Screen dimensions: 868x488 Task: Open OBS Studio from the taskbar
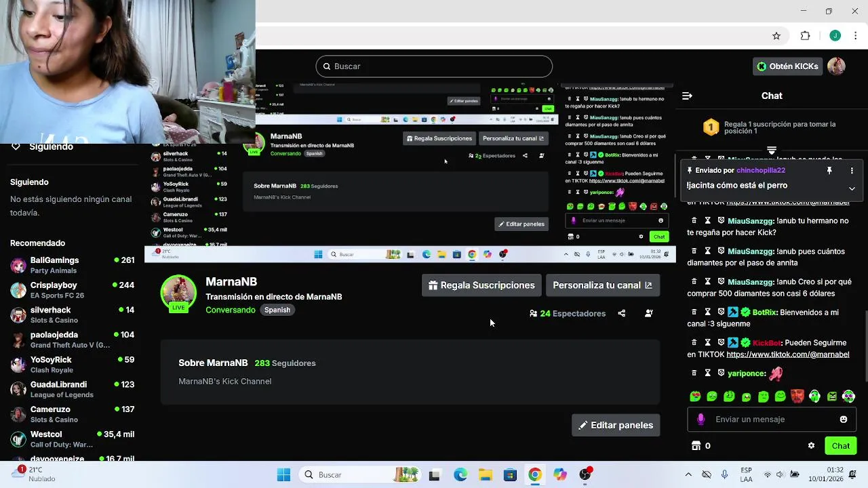tap(585, 474)
